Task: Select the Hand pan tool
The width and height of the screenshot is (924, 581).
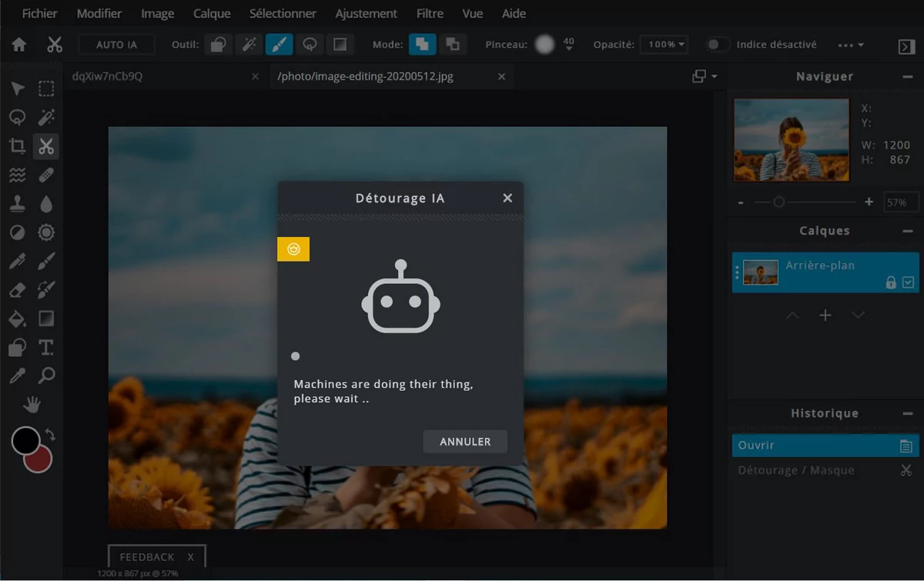Action: 32,404
